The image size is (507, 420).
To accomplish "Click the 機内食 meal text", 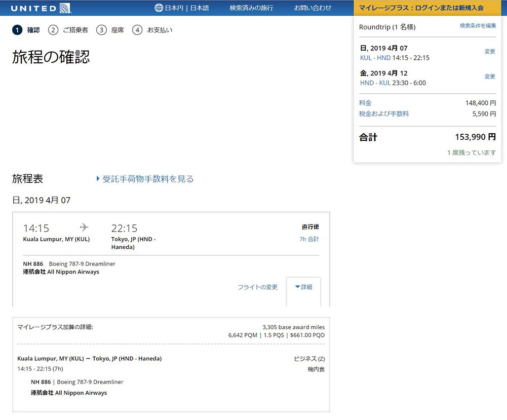I will click(316, 369).
